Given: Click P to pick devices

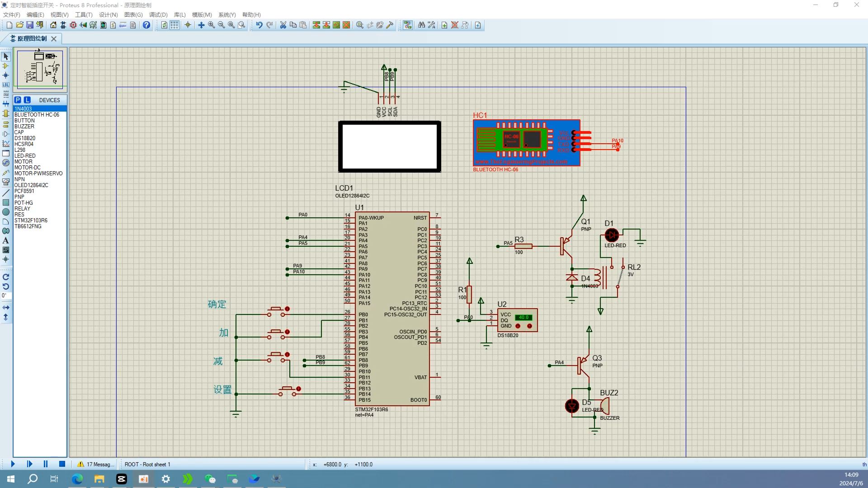Looking at the screenshot, I should coord(18,100).
